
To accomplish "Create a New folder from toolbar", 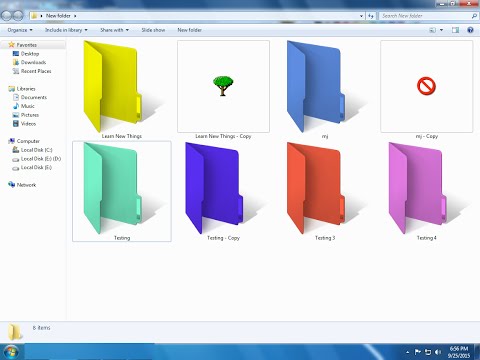I will [x=189, y=30].
